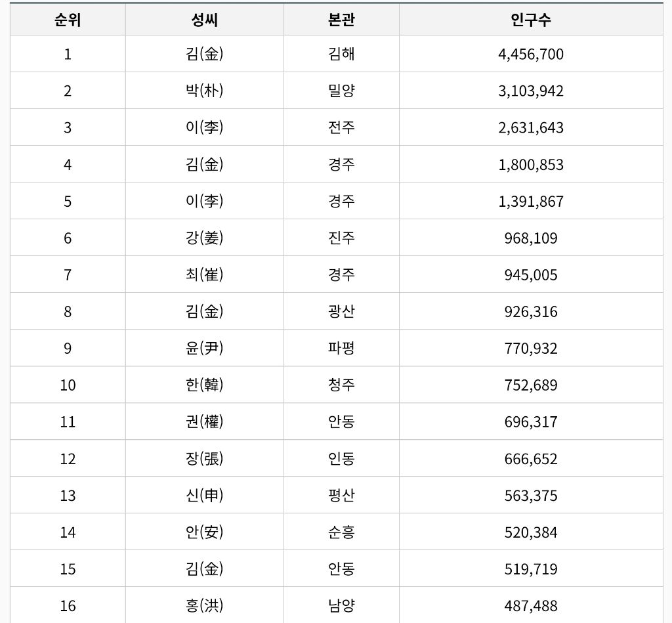The height and width of the screenshot is (623, 672).
Task: Select the 광산 origin cell
Action: click(x=341, y=312)
